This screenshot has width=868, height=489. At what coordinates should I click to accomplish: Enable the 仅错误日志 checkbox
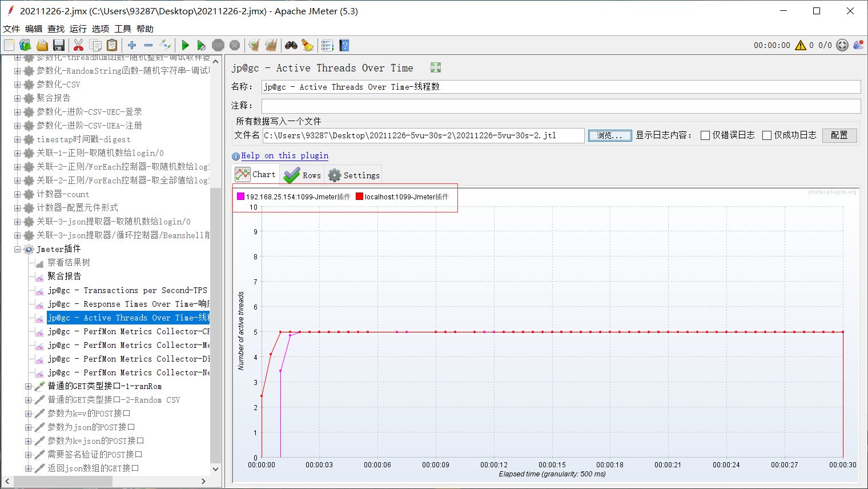[x=705, y=135]
